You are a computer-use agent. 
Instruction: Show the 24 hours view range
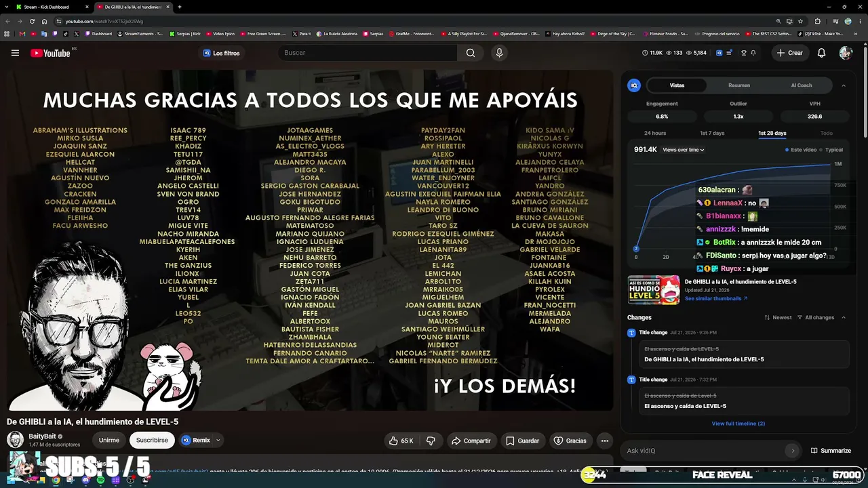pos(655,134)
